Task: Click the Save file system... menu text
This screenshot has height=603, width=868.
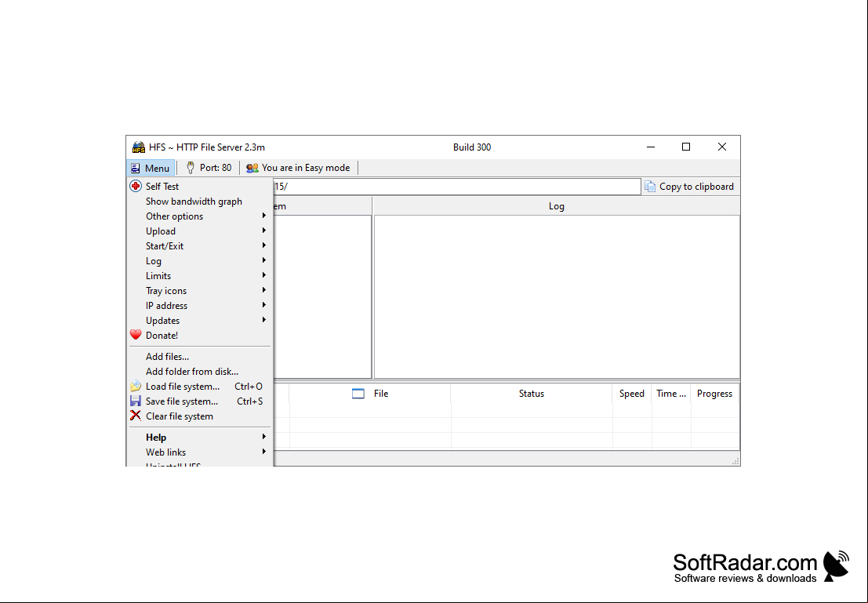Action: pos(182,401)
